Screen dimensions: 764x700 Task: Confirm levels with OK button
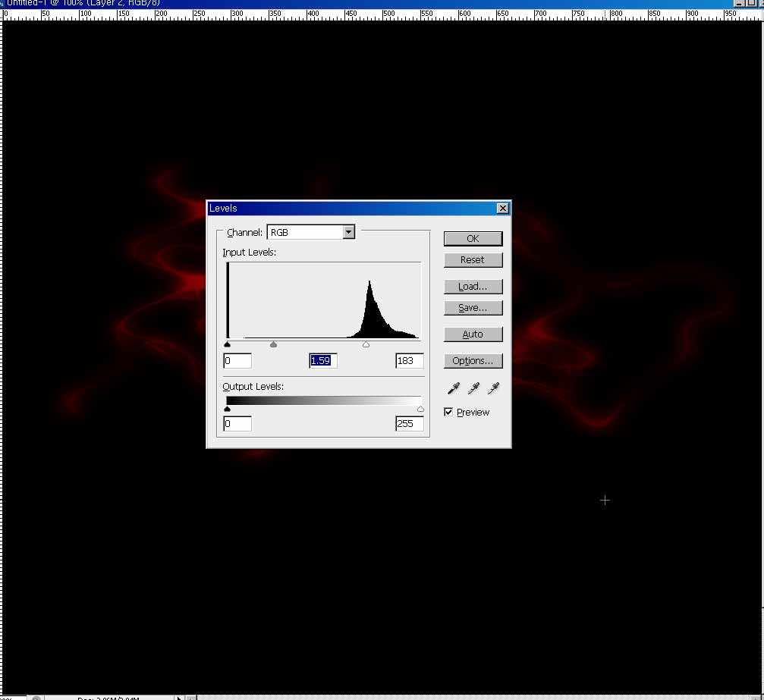tap(473, 239)
